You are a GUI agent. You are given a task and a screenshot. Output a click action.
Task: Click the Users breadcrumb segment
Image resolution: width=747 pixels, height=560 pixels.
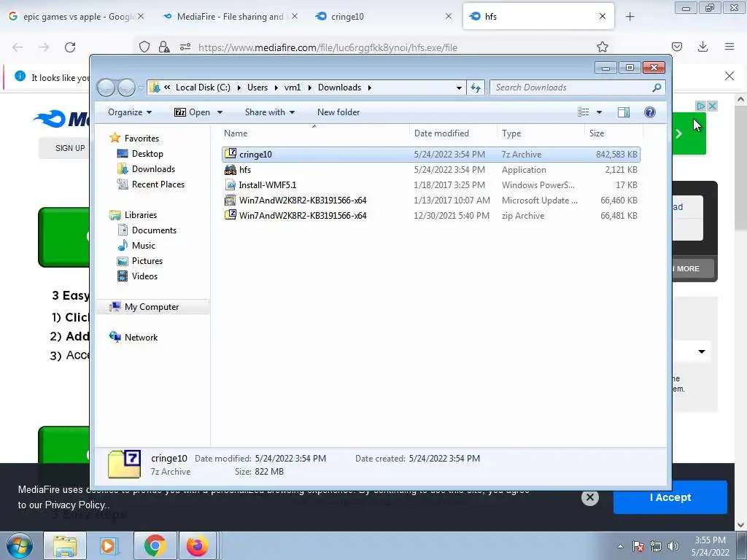click(x=258, y=87)
